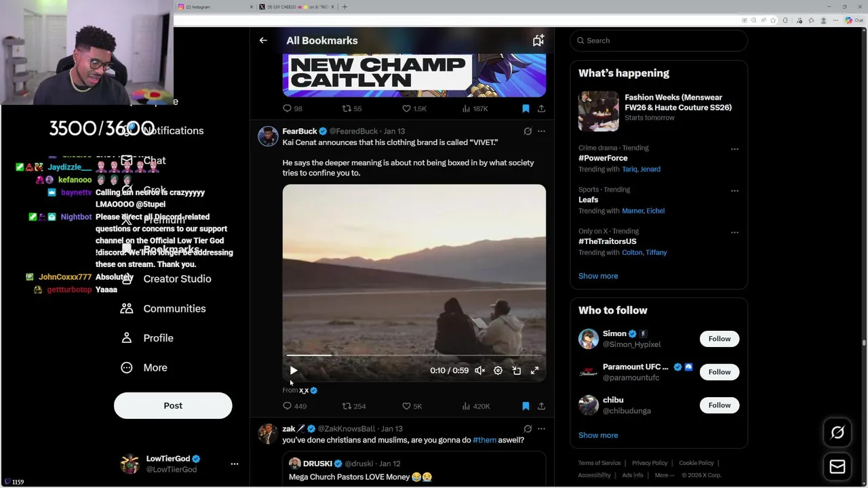Open FearBuck's profile avatar

pos(268,136)
